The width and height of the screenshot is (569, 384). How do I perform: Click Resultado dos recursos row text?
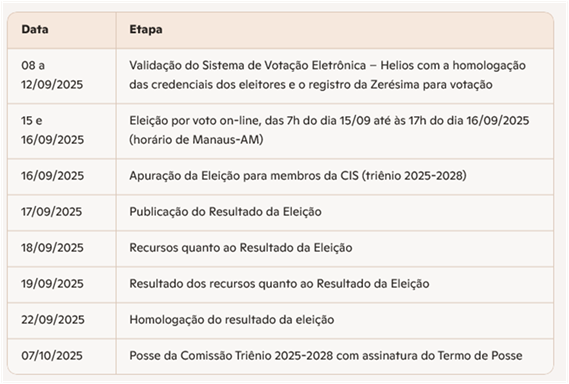pos(279,284)
